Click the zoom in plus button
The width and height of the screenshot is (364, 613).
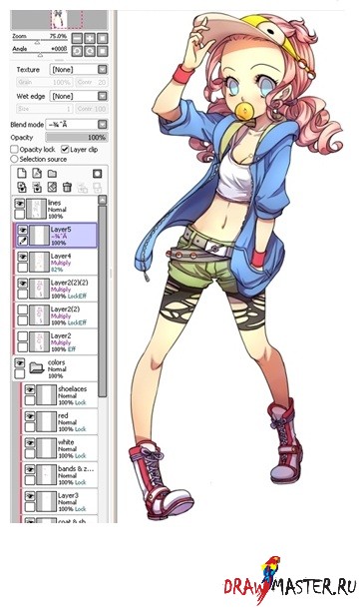90,38
